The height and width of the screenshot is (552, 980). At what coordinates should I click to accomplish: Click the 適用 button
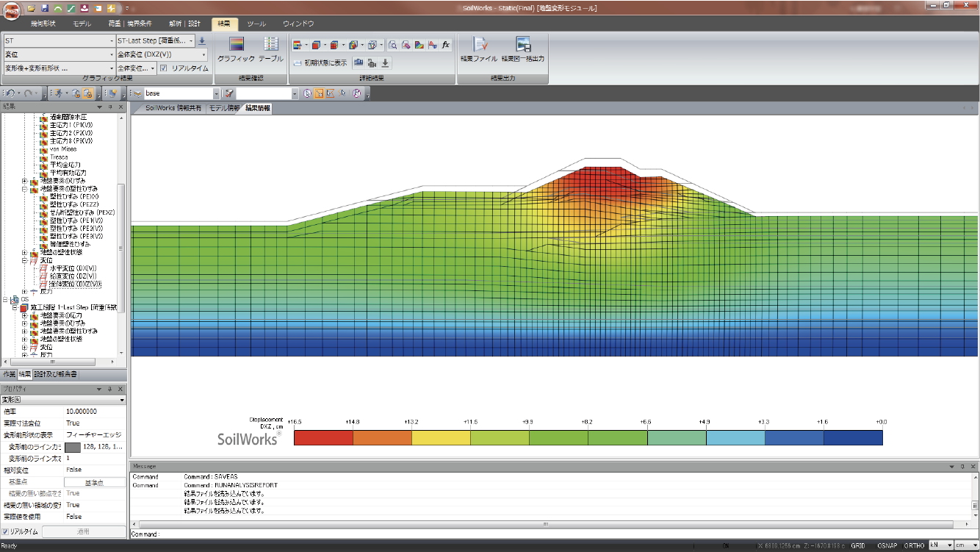(83, 531)
